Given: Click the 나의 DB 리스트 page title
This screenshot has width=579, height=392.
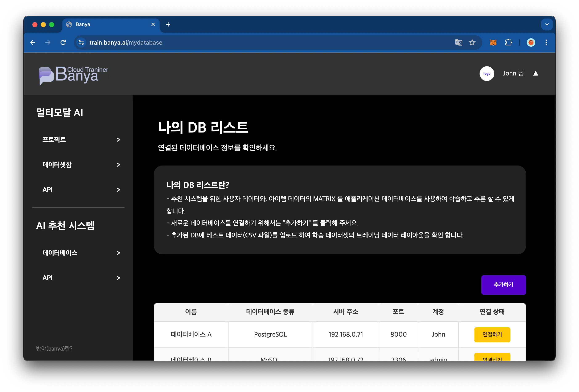Looking at the screenshot, I should pyautogui.click(x=203, y=127).
